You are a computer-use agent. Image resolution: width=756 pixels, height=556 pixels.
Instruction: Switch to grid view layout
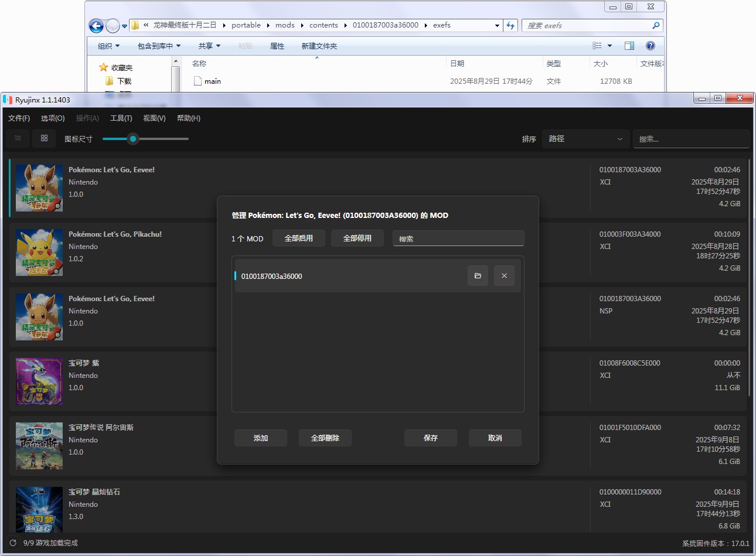(x=44, y=138)
